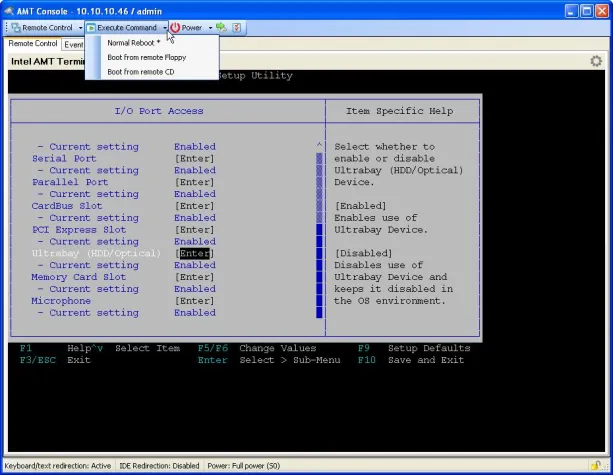Expand the Execute Command dropdown arrow

pos(165,27)
